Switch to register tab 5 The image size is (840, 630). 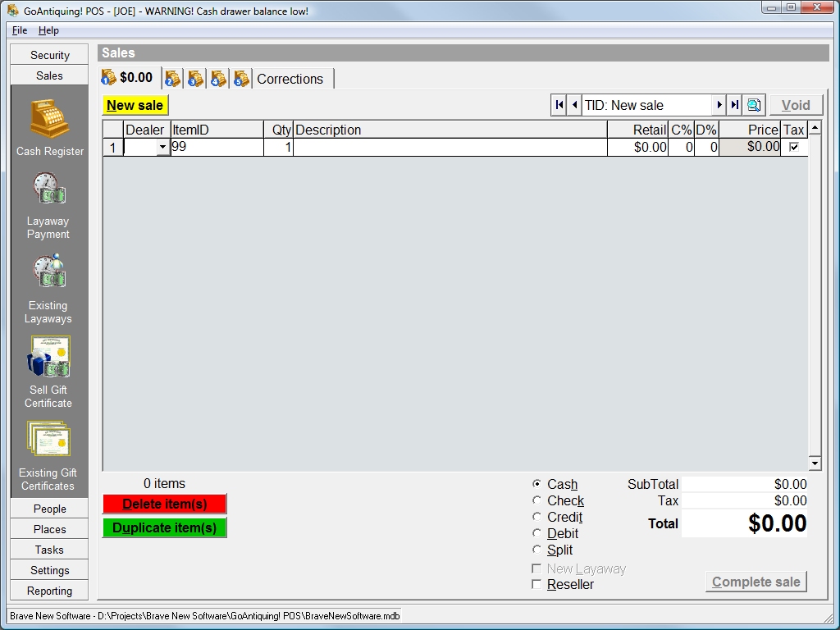pyautogui.click(x=242, y=79)
